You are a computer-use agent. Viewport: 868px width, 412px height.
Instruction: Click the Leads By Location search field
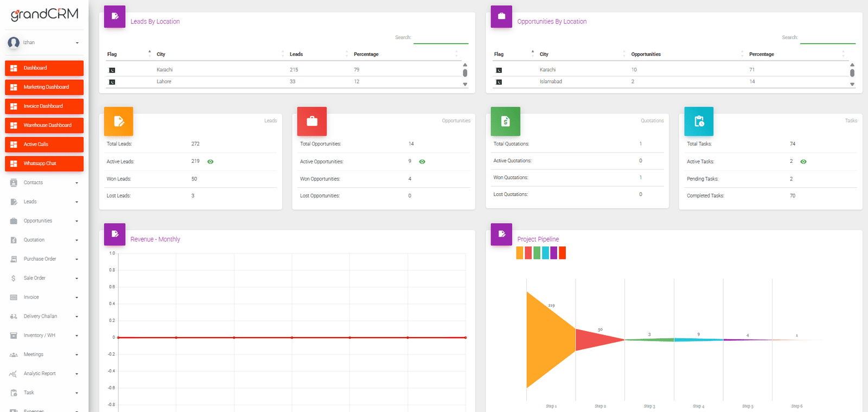(441, 38)
